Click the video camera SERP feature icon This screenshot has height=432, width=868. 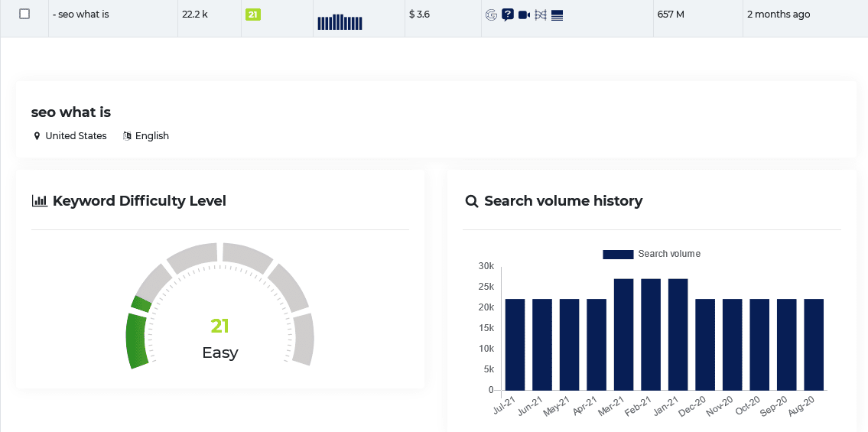click(x=524, y=15)
